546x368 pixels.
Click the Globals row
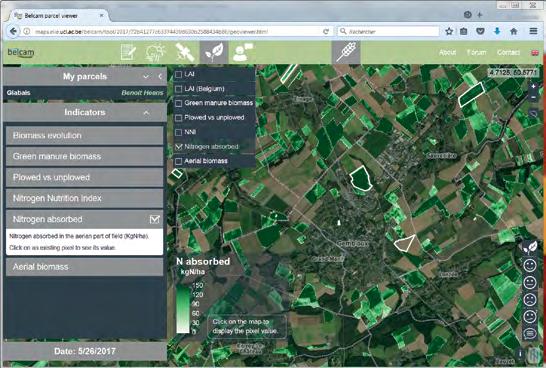[85, 93]
